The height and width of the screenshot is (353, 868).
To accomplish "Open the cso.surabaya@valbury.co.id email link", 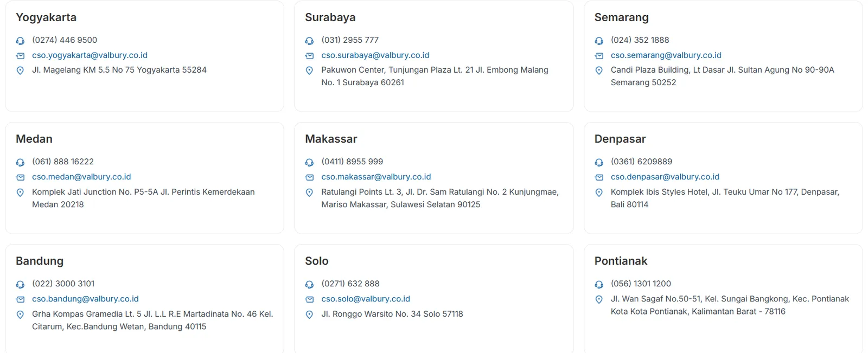I will pyautogui.click(x=375, y=55).
